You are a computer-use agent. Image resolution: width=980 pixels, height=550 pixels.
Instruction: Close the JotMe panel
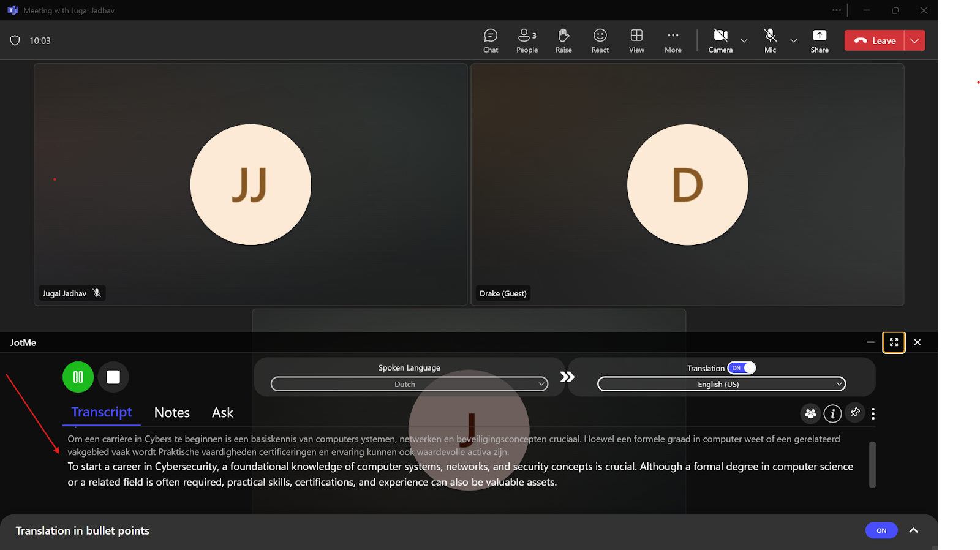pos(918,342)
